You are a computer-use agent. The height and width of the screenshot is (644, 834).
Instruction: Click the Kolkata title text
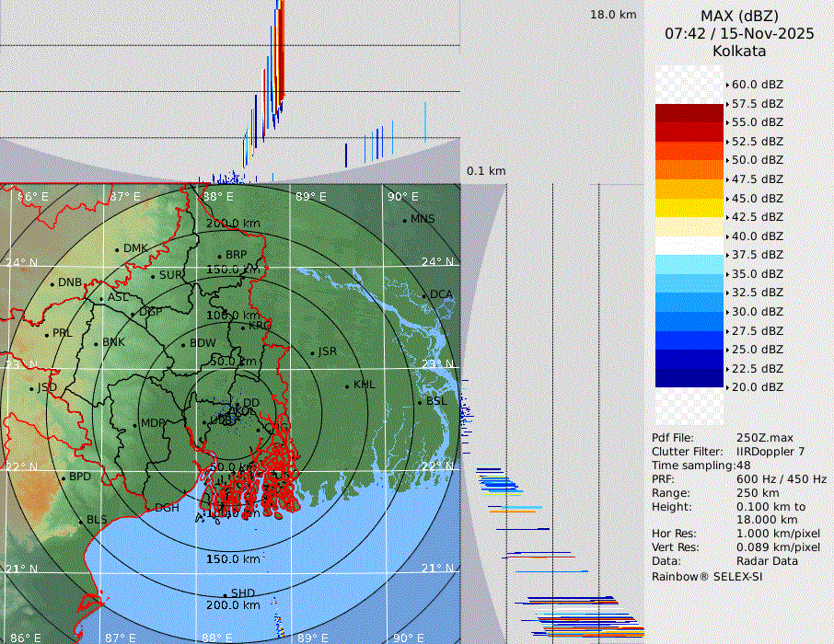(738, 51)
